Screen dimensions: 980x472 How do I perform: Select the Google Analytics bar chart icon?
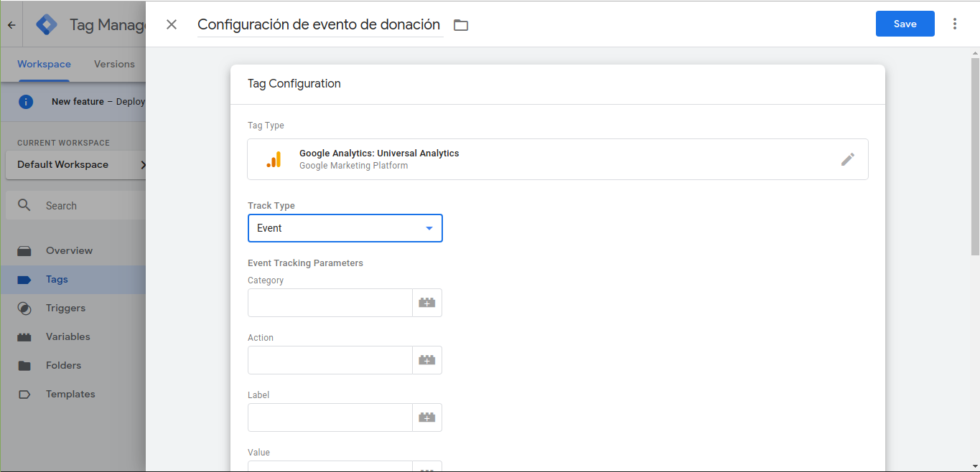(274, 159)
